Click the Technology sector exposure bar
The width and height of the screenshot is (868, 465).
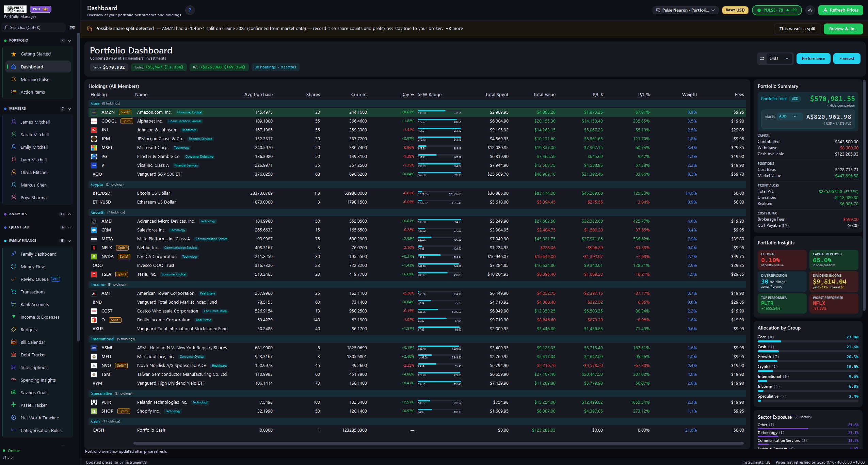point(808,437)
